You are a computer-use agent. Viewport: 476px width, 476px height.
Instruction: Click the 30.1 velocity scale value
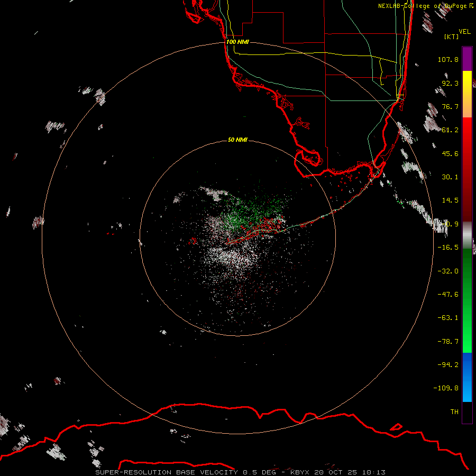click(450, 177)
